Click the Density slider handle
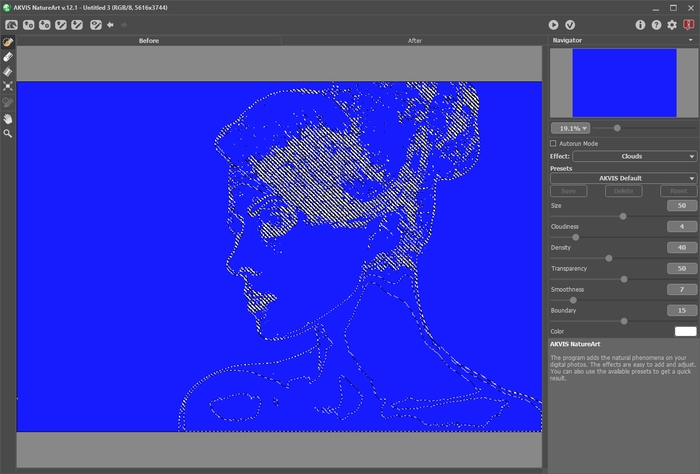The image size is (700, 474). [608, 258]
